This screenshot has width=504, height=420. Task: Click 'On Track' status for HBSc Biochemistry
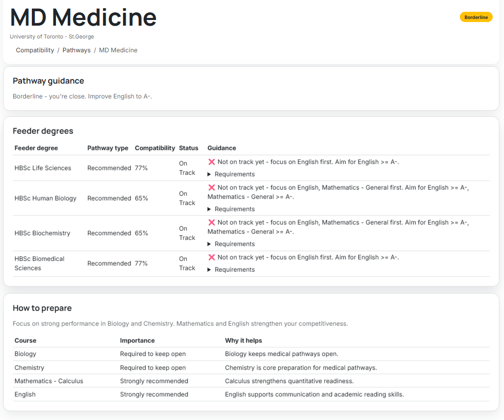click(x=187, y=233)
